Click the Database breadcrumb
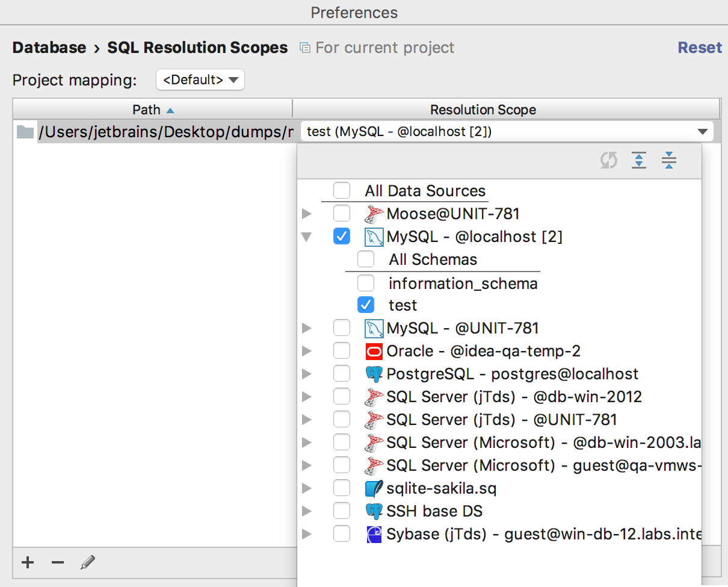The width and height of the screenshot is (728, 587). pos(49,48)
